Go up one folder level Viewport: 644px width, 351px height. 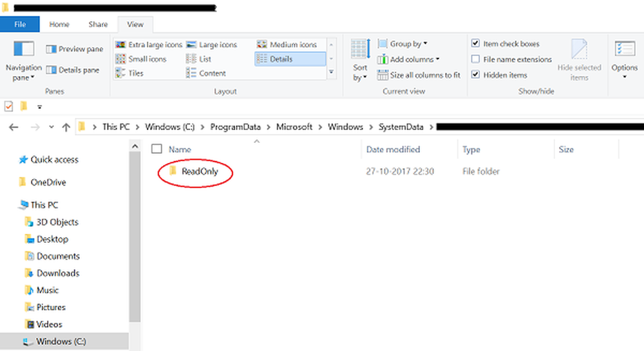[66, 128]
